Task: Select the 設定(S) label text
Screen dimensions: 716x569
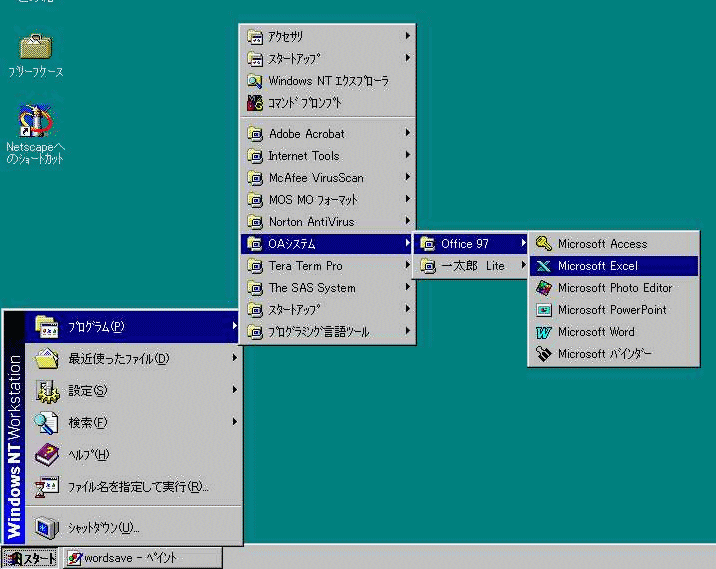Action: pos(88,391)
